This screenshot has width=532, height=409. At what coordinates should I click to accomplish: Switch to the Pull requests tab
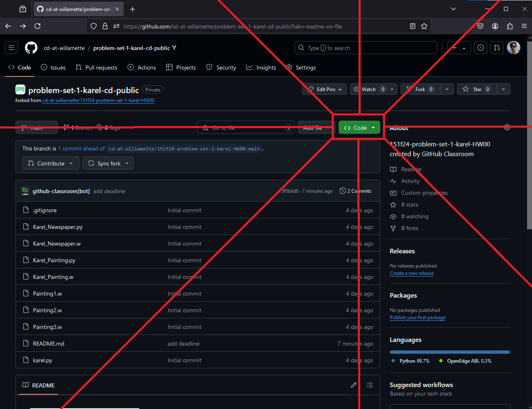[96, 67]
